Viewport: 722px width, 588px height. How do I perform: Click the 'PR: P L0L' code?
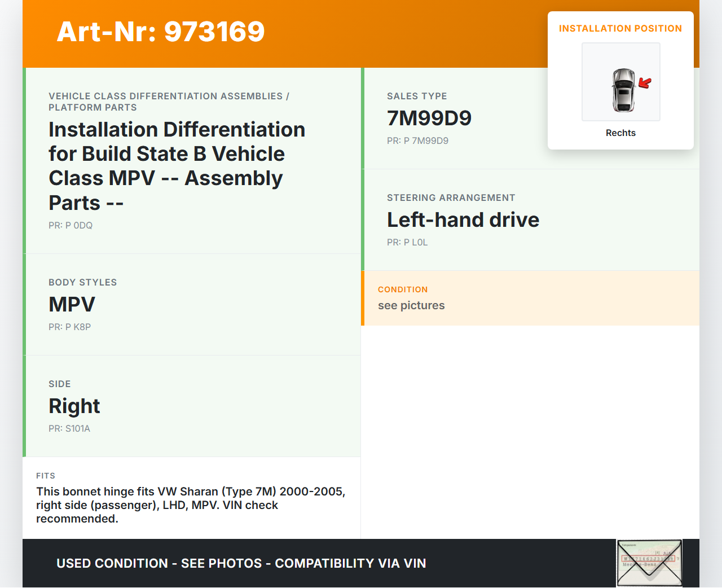coord(407,242)
